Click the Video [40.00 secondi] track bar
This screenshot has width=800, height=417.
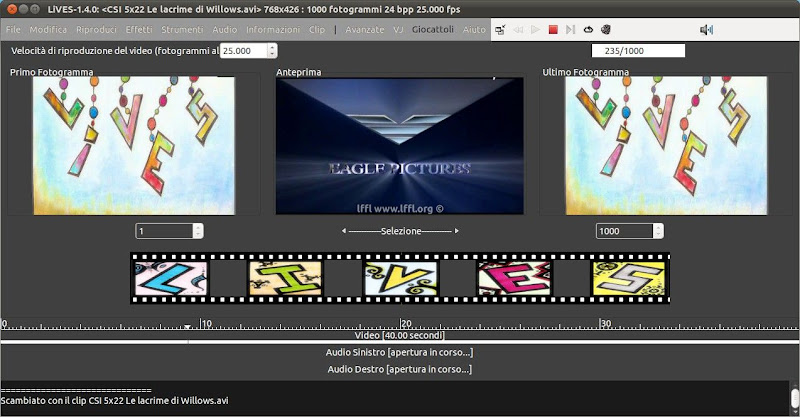pos(400,335)
